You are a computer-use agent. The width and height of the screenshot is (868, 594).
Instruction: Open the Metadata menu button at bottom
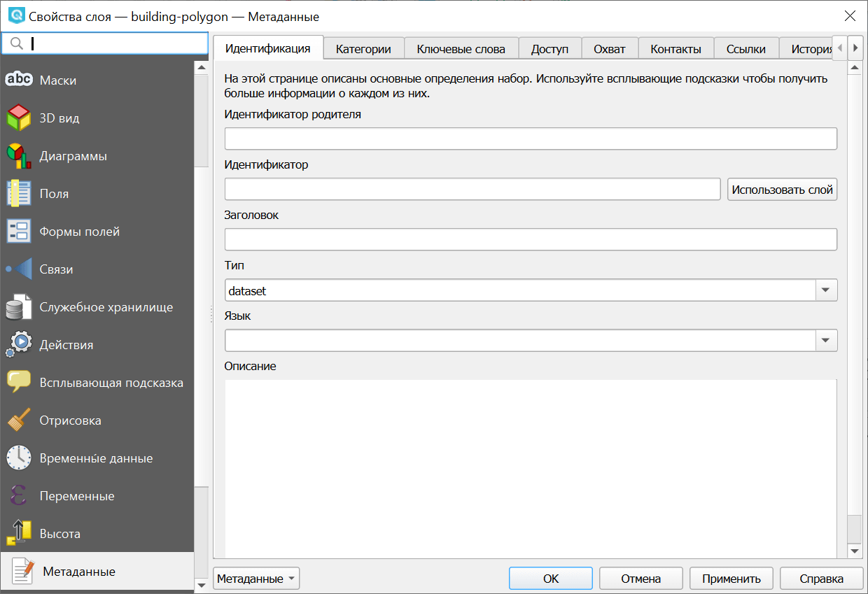[256, 579]
